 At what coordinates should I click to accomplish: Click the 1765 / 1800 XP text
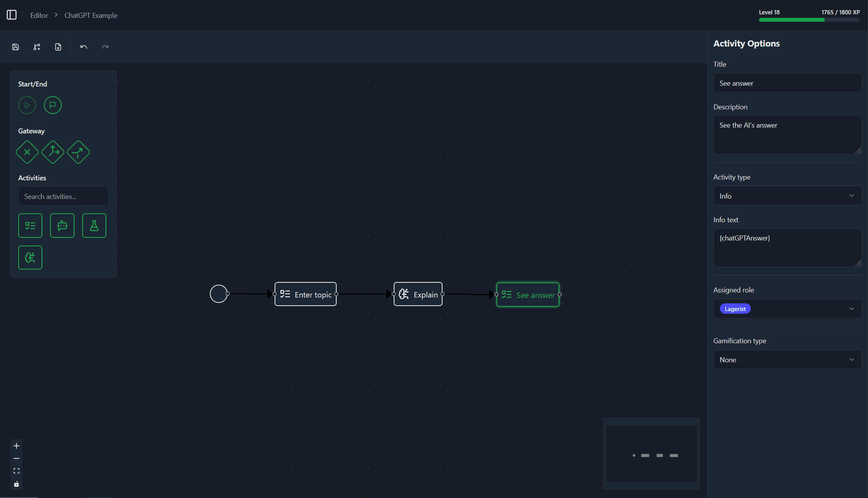(840, 12)
